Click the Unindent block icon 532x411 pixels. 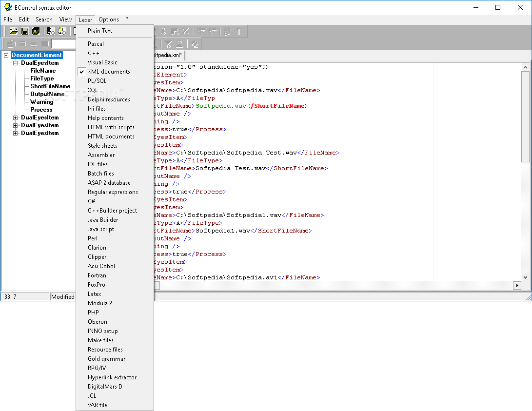(x=213, y=32)
